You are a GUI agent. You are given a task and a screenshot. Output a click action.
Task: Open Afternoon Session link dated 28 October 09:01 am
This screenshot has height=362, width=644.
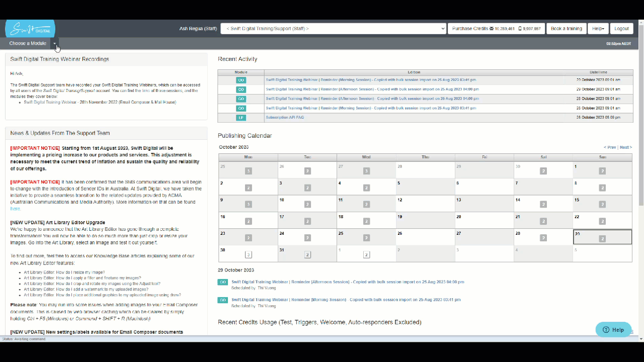click(372, 99)
